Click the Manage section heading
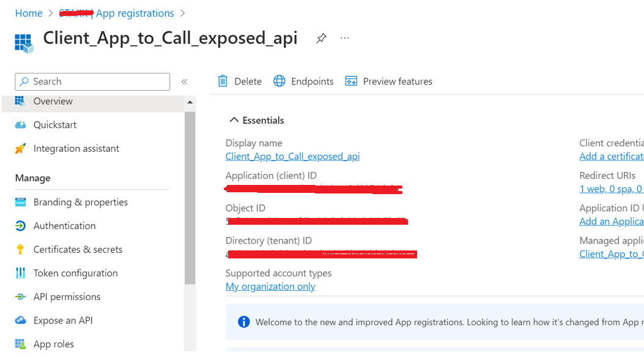644x357 pixels. coord(33,178)
